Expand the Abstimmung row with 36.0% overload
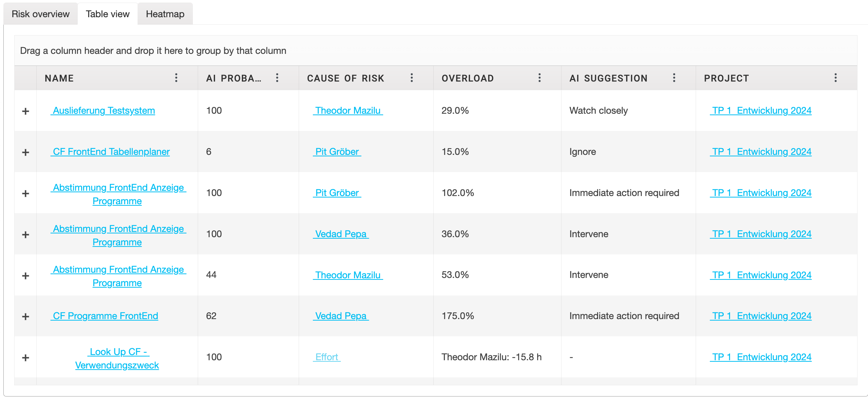Image resolution: width=868 pixels, height=407 pixels. click(25, 235)
